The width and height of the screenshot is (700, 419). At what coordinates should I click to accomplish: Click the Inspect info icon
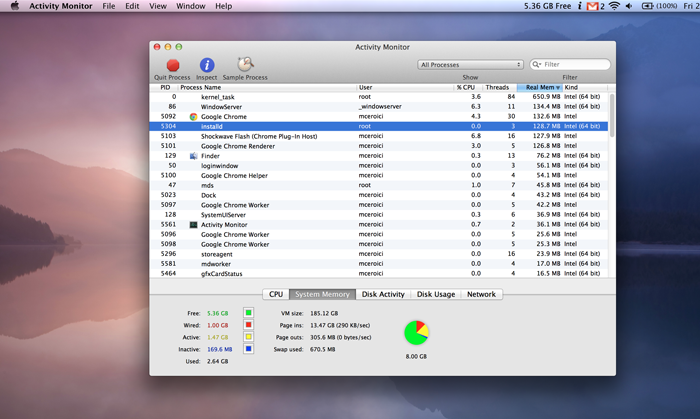tap(207, 65)
